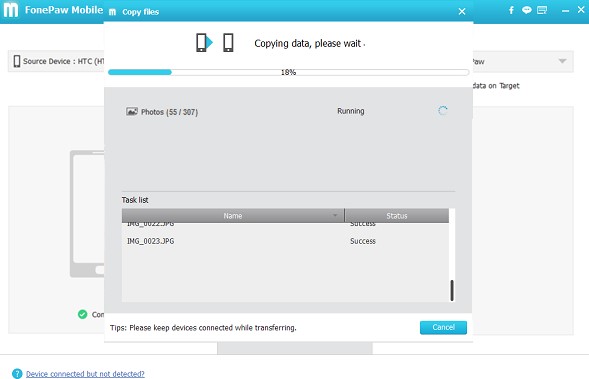589x379 pixels.
Task: Open the feedback chat bubble icon
Action: coord(527,10)
